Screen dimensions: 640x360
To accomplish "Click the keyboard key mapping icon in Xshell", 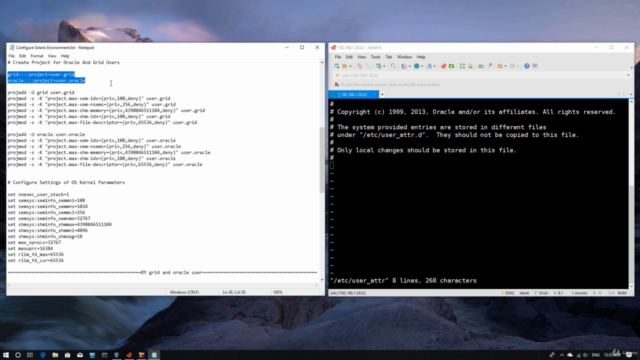I will pyautogui.click(x=481, y=66).
